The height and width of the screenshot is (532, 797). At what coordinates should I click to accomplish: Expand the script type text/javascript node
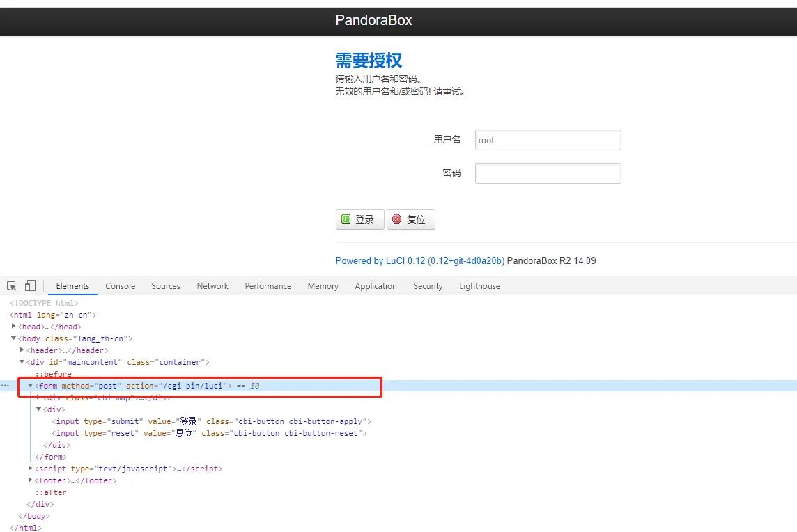tap(30, 468)
